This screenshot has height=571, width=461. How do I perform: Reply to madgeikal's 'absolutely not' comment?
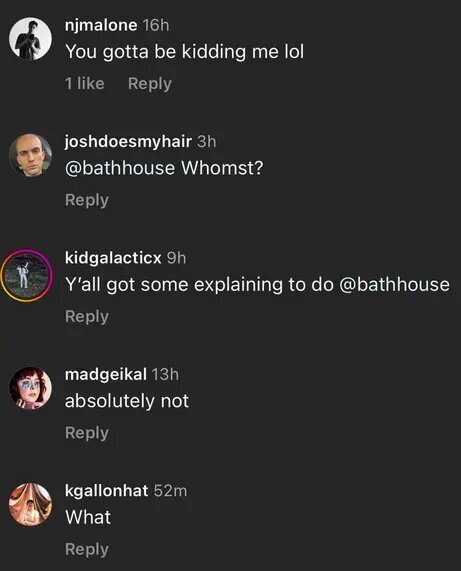(87, 433)
